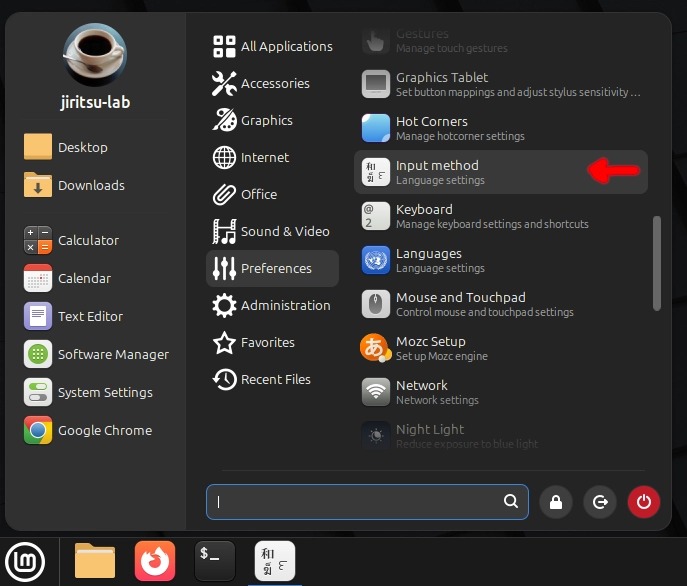
Task: Open the Input method preferences icon
Action: pos(375,172)
